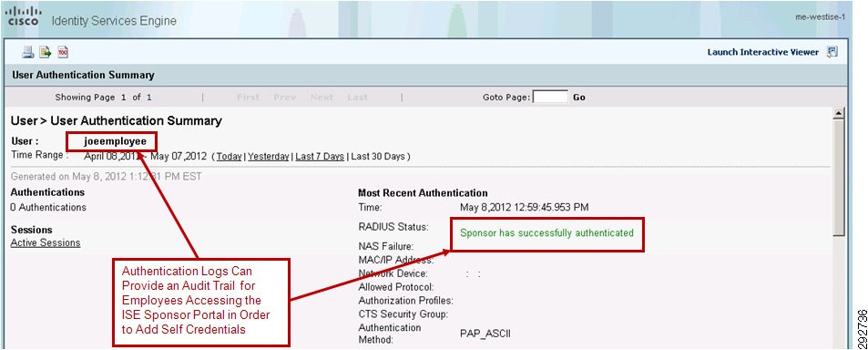Select the Last 7 Days link
The width and height of the screenshot is (868, 350).
coord(320,156)
